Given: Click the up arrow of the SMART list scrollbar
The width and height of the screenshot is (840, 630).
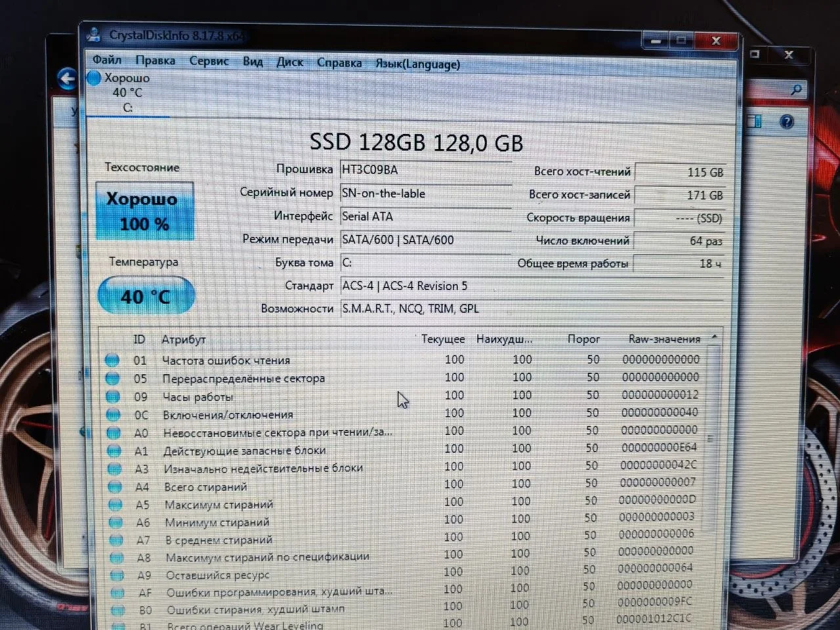Looking at the screenshot, I should click(714, 337).
